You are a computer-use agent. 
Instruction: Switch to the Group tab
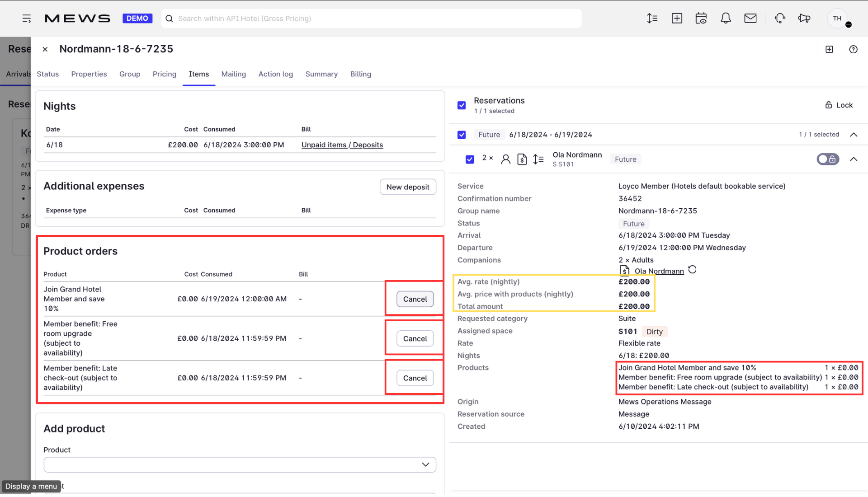(x=130, y=74)
